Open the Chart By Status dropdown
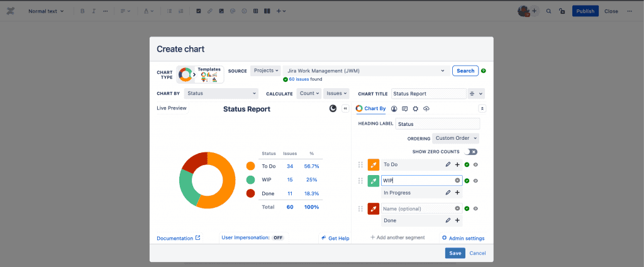 pos(221,93)
